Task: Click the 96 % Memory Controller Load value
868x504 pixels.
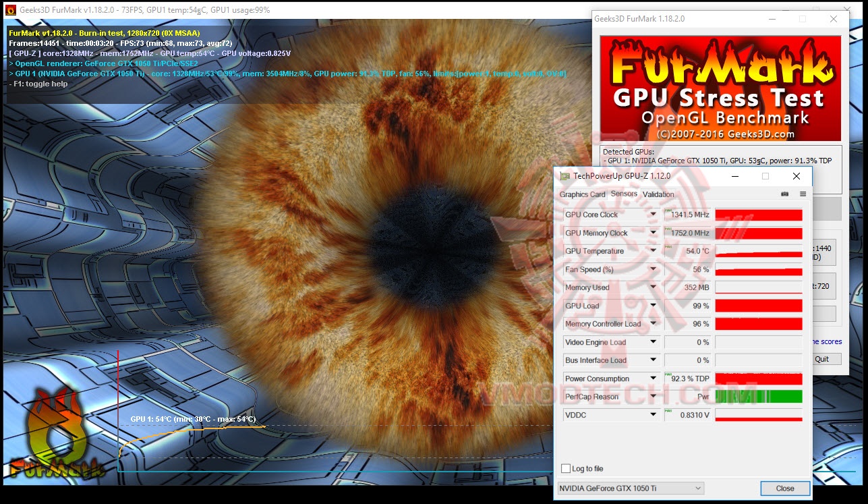Action: pyautogui.click(x=689, y=324)
